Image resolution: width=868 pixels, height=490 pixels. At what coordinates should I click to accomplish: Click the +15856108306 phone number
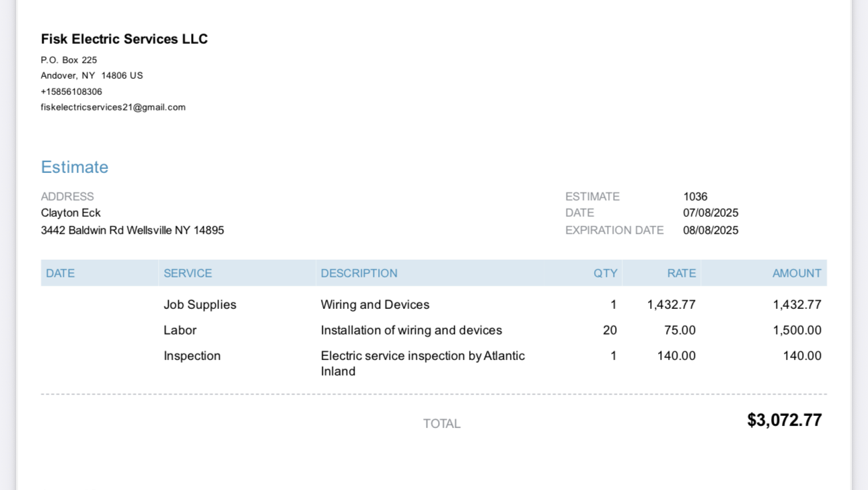tap(71, 92)
